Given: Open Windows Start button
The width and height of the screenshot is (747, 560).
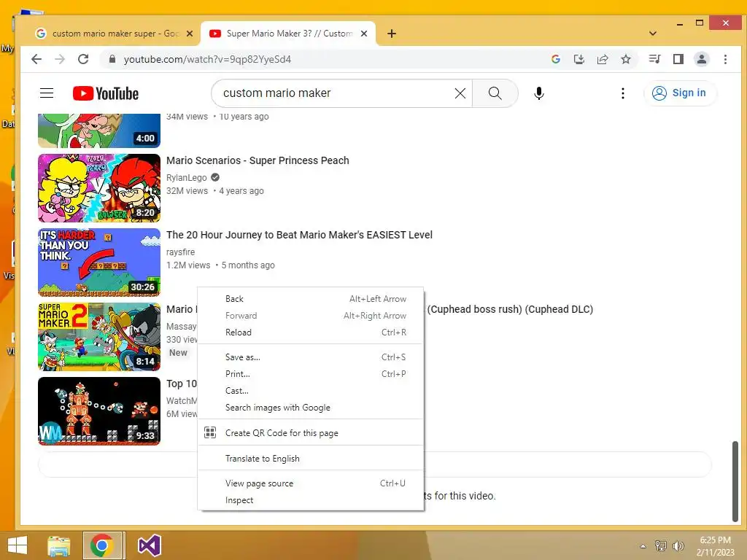Looking at the screenshot, I should click(x=18, y=545).
